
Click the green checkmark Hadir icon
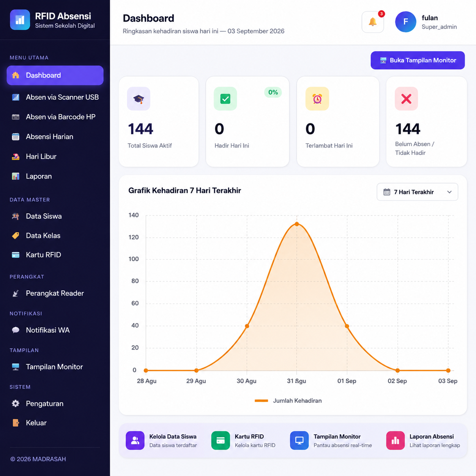225,99
